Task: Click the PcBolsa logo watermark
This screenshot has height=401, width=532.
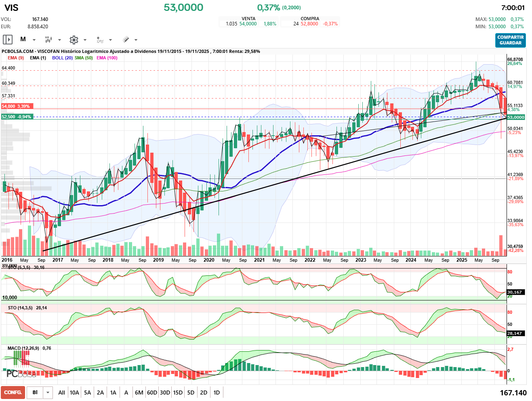Action: tap(21, 374)
